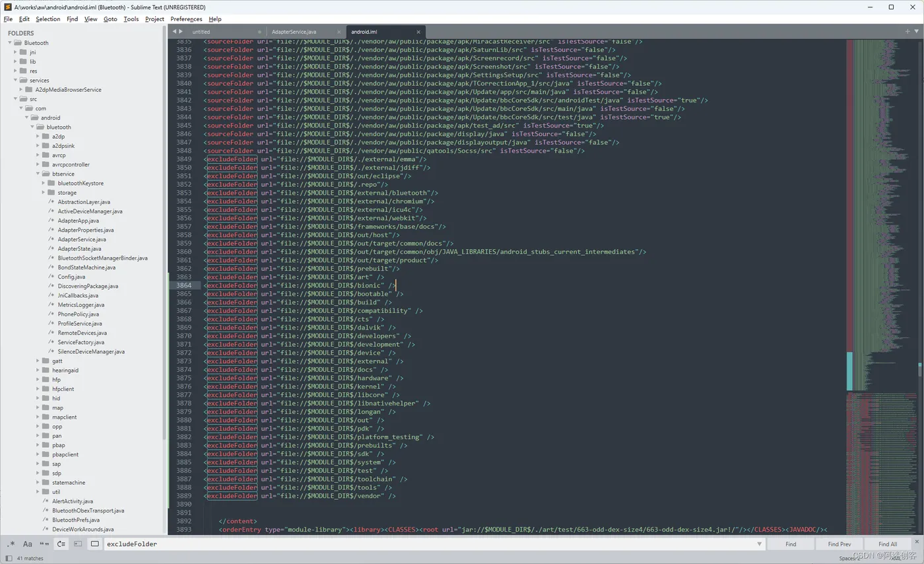Screen dimensions: 924x564
Task: Expand the gatt folder
Action: point(38,361)
